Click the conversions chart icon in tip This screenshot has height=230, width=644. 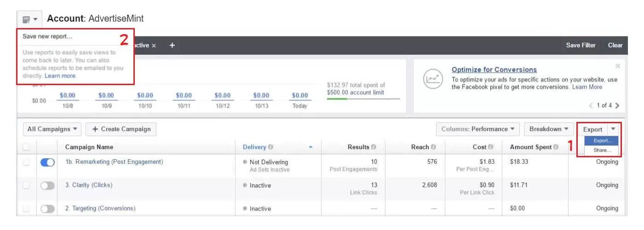click(x=433, y=79)
